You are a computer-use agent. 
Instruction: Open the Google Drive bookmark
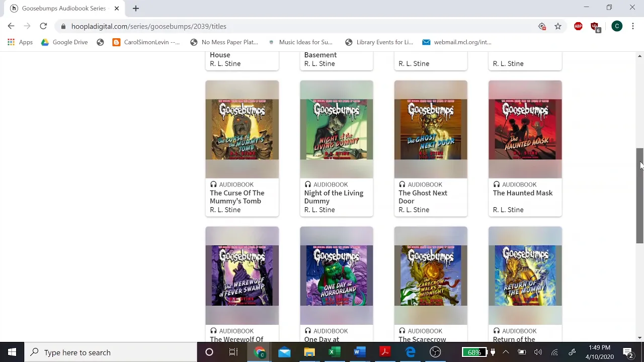click(65, 42)
